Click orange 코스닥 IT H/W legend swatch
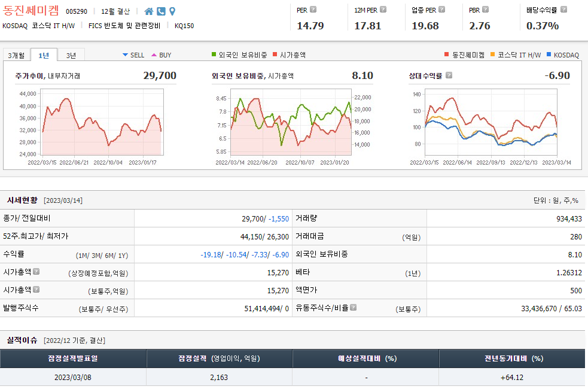Viewport: 588px width, 392px height. (493, 54)
